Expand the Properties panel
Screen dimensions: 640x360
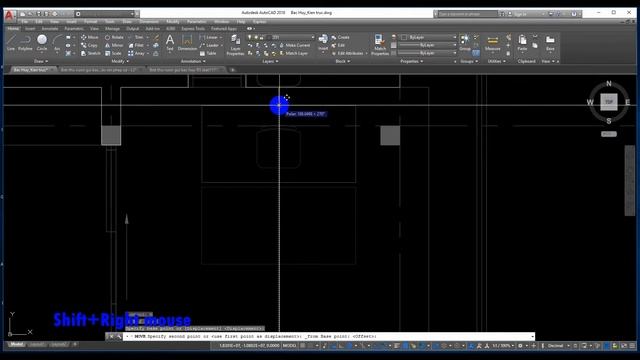[x=411, y=61]
